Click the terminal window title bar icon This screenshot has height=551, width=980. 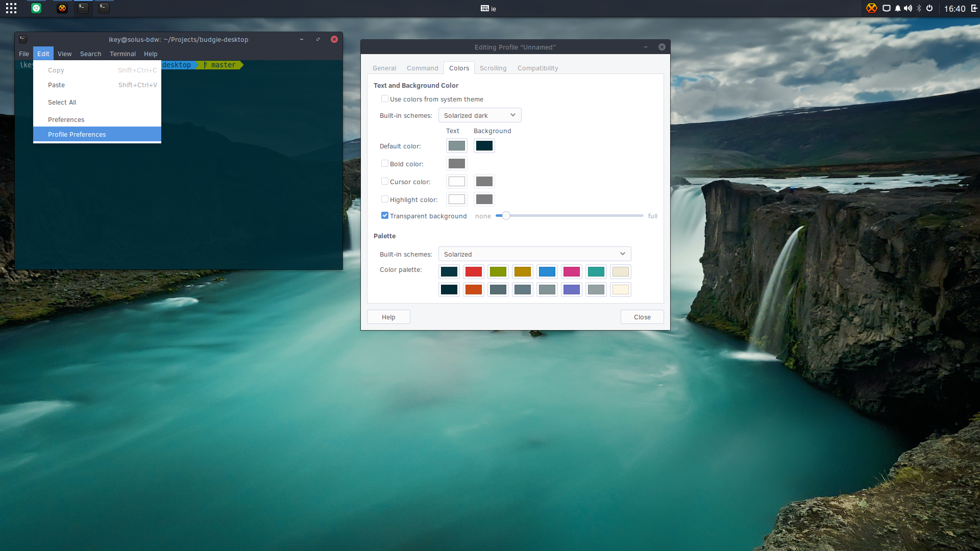[x=23, y=39]
